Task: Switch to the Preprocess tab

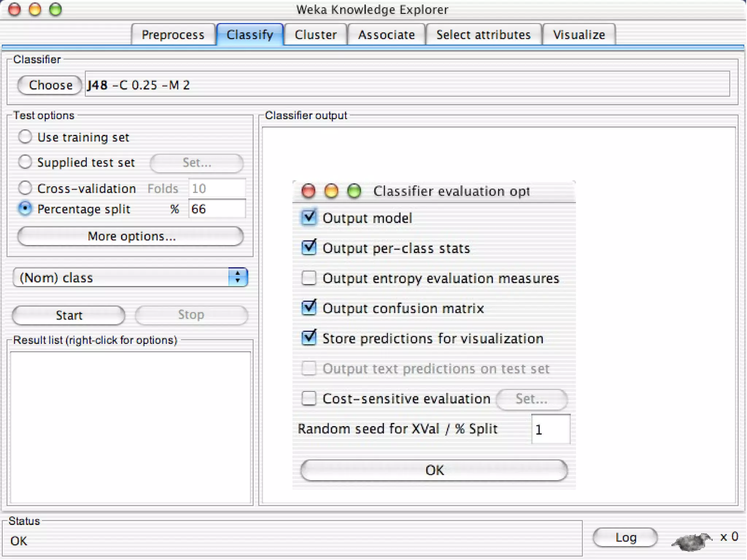Action: click(x=173, y=35)
